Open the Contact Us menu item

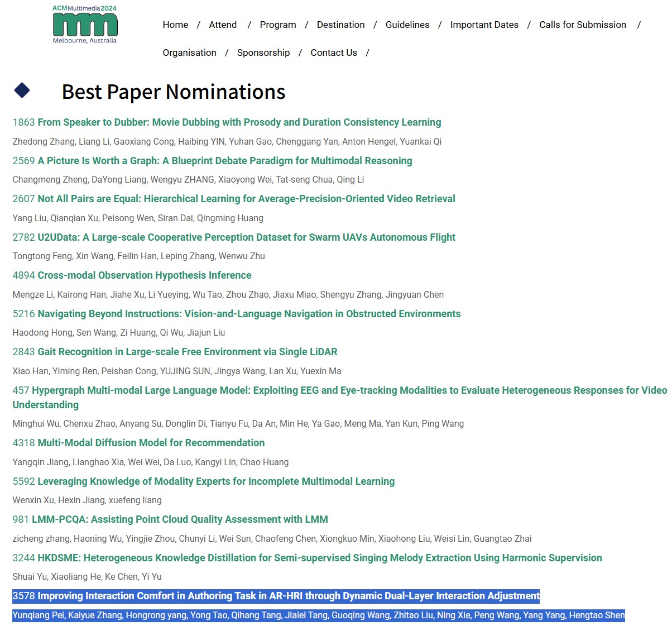(334, 52)
